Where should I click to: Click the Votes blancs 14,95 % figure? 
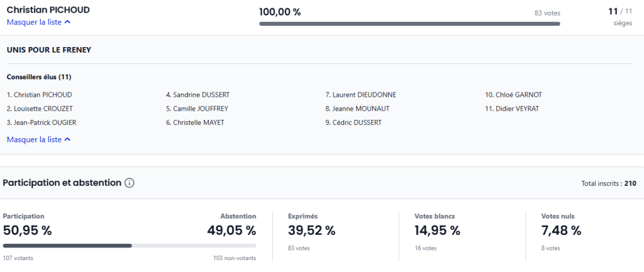[437, 231]
